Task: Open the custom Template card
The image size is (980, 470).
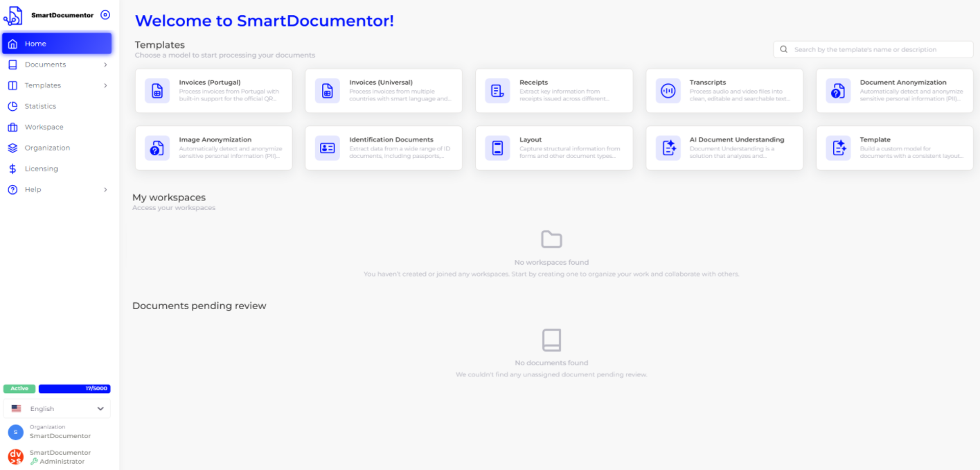Action: [x=894, y=148]
